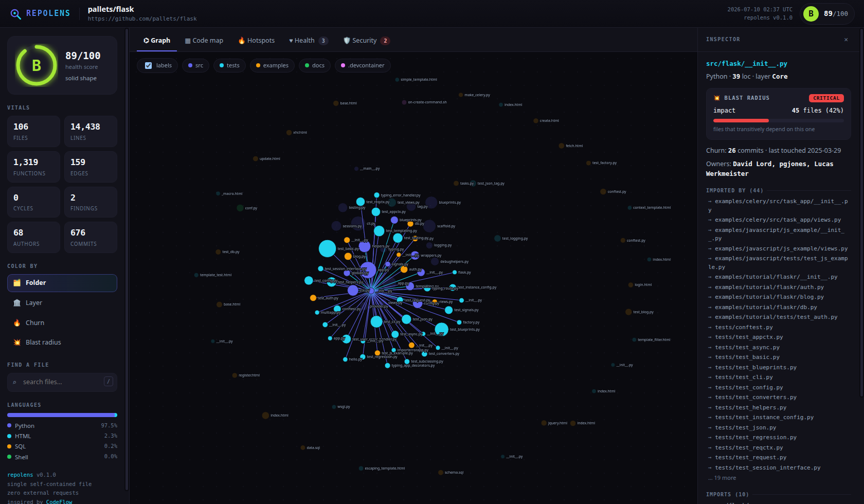This screenshot has height=504, width=864.
Task: Click the blast radius impact progress bar
Action: pos(779,120)
